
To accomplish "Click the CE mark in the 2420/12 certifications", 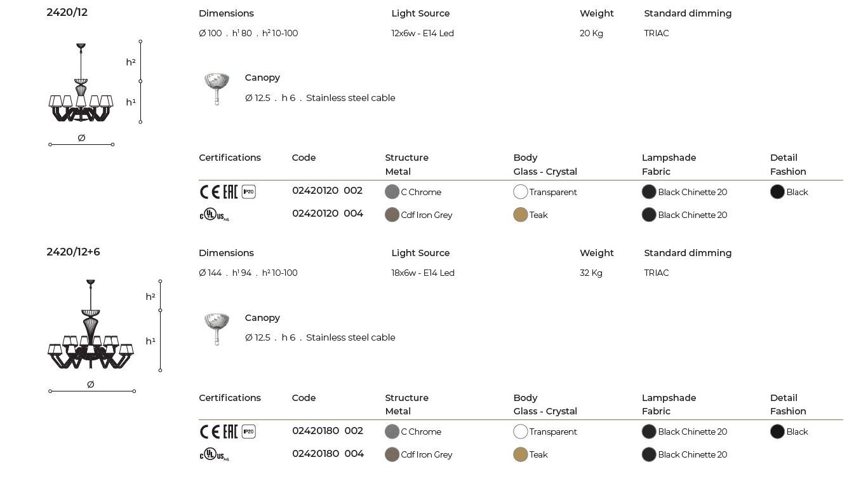I will pos(209,192).
